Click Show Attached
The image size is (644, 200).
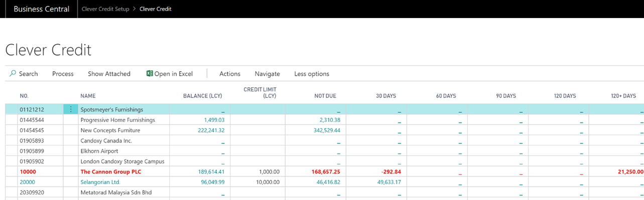(109, 74)
